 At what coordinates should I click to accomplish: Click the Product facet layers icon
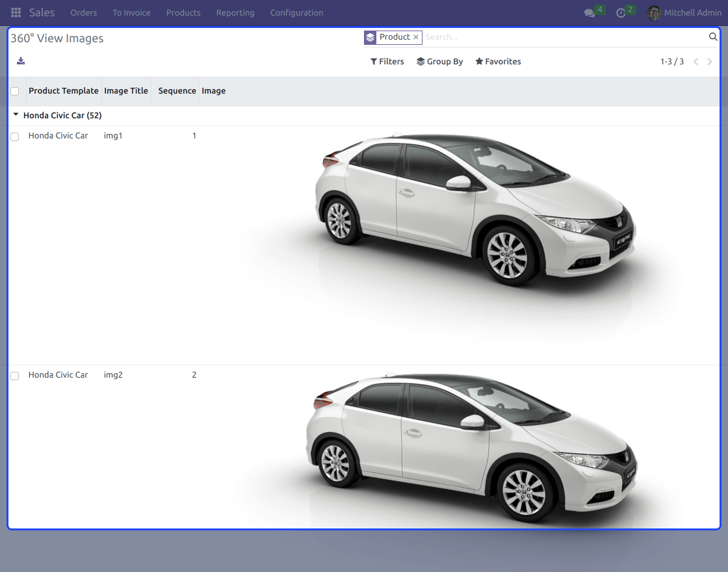(370, 38)
